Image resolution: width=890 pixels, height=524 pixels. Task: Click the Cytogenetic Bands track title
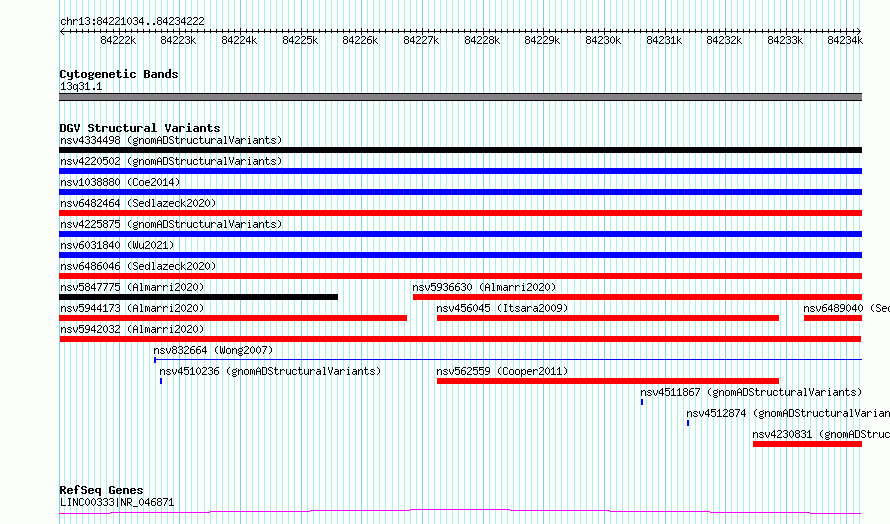point(119,74)
